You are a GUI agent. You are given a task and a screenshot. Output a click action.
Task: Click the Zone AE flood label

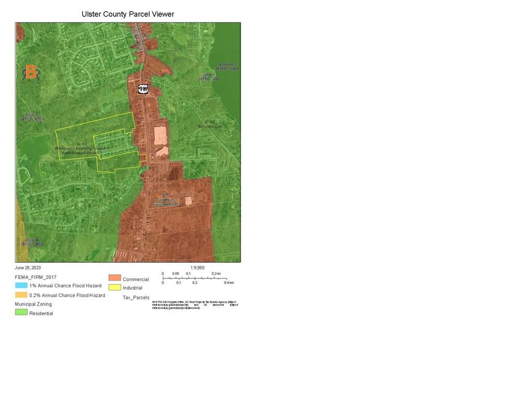pyautogui.click(x=227, y=66)
